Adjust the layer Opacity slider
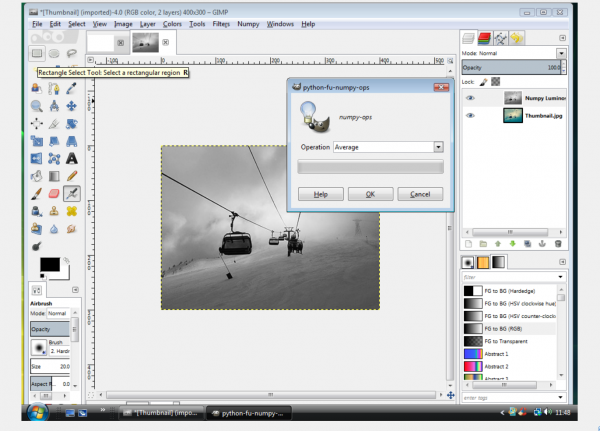This screenshot has width=600, height=431. pos(511,67)
